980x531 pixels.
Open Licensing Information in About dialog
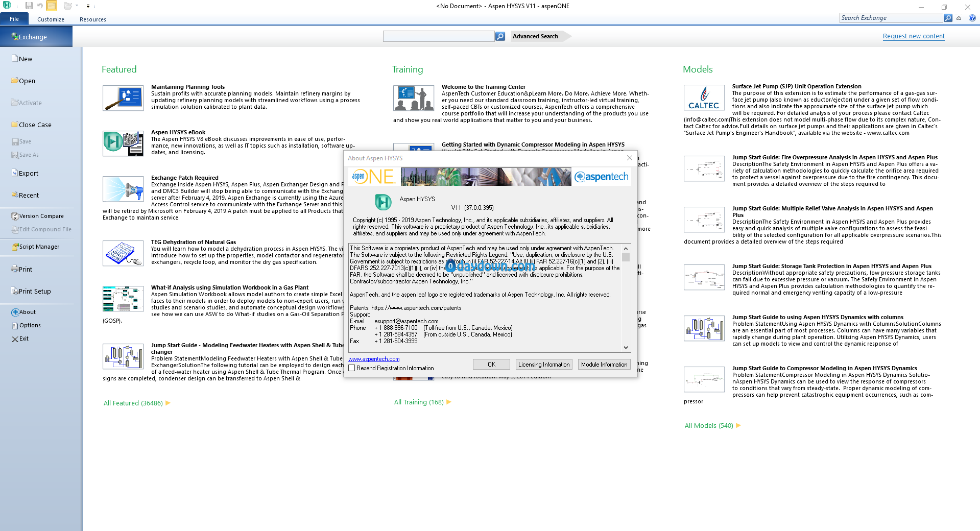[x=543, y=364]
